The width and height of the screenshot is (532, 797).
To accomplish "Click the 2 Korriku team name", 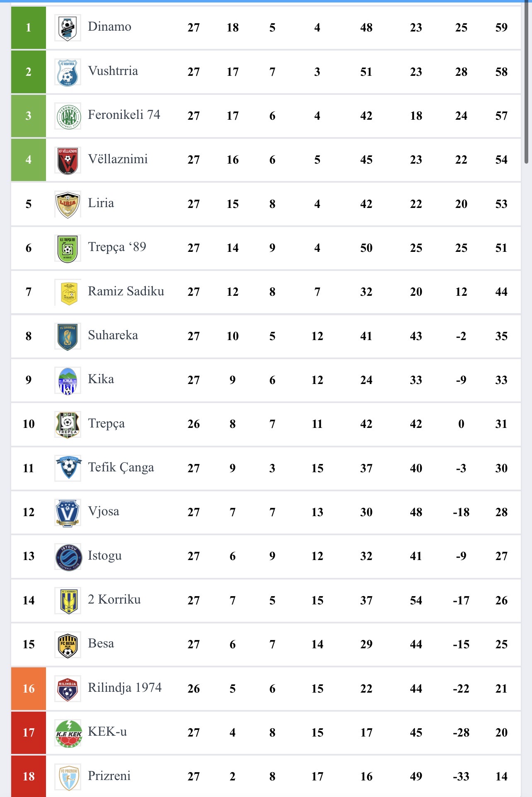I will coord(114,600).
